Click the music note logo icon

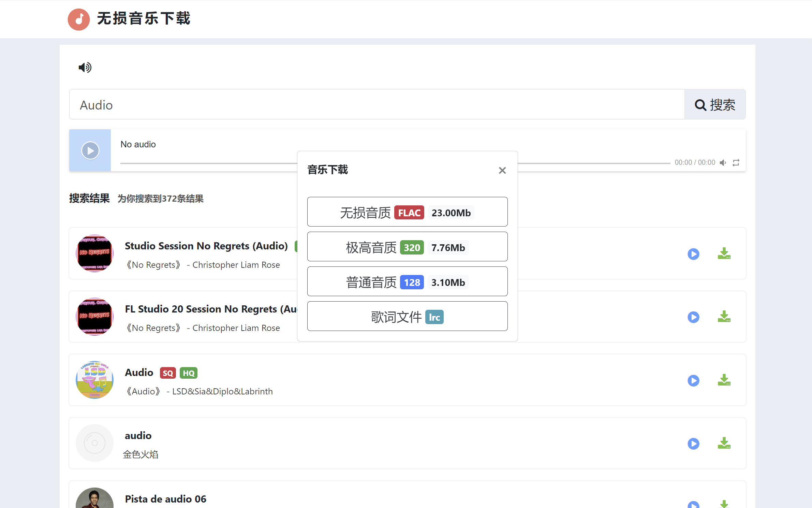click(x=78, y=19)
